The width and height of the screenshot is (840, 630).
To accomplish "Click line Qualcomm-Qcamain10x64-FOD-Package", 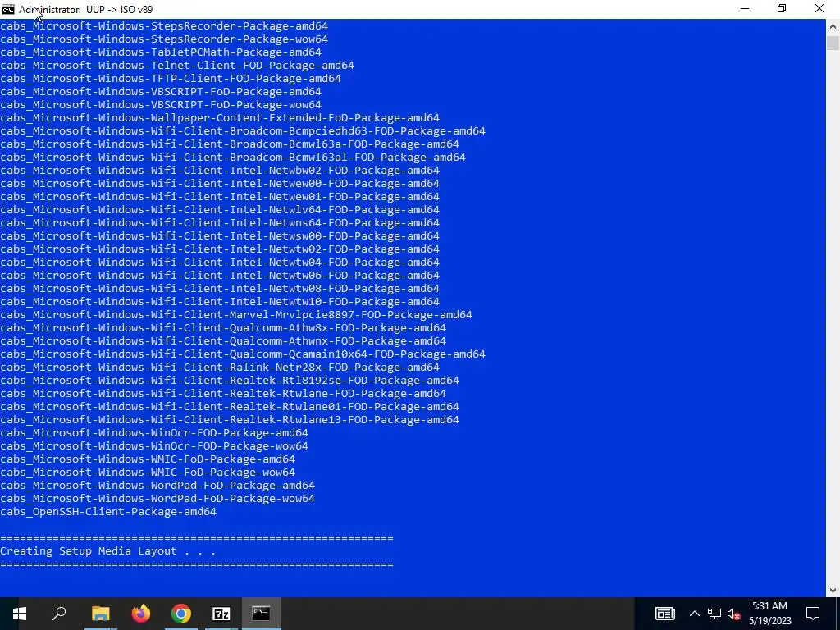I will pyautogui.click(x=243, y=354).
